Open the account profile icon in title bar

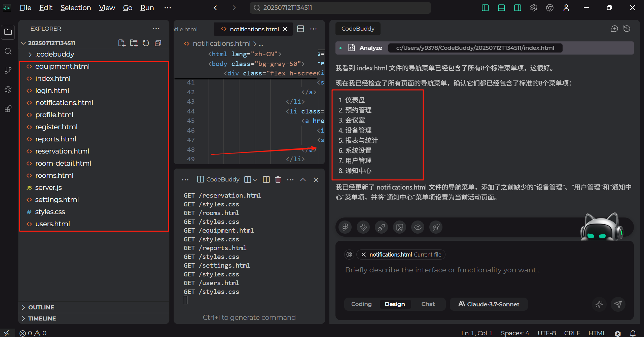[566, 8]
